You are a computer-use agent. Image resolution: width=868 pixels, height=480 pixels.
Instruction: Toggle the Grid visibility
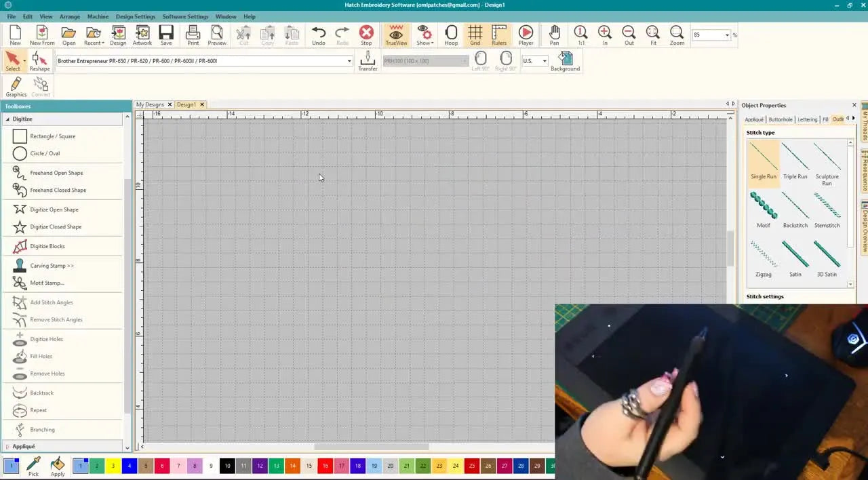pos(475,35)
